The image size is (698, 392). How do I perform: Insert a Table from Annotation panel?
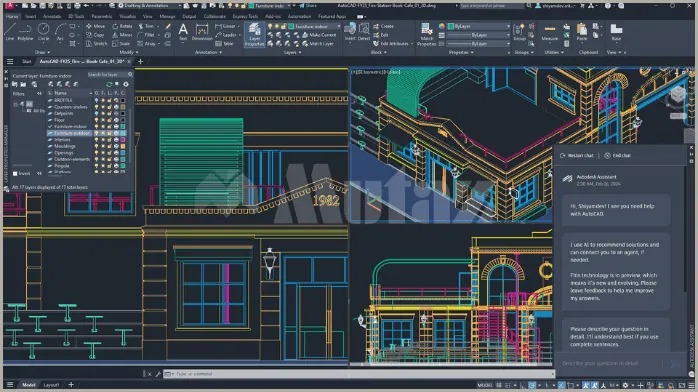(x=224, y=44)
